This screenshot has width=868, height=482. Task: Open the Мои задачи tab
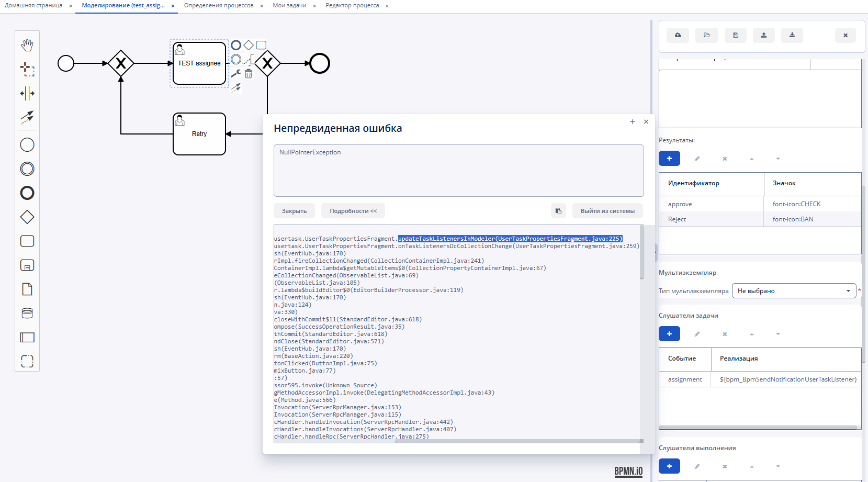click(x=289, y=6)
